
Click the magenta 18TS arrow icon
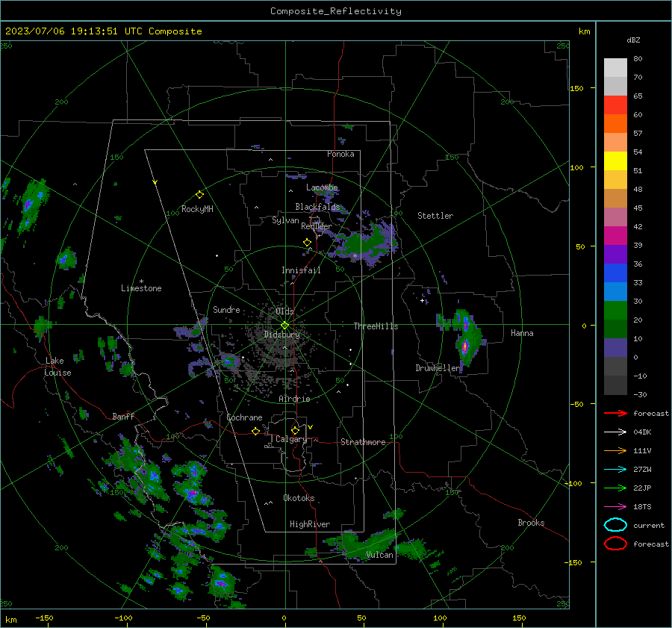point(615,507)
